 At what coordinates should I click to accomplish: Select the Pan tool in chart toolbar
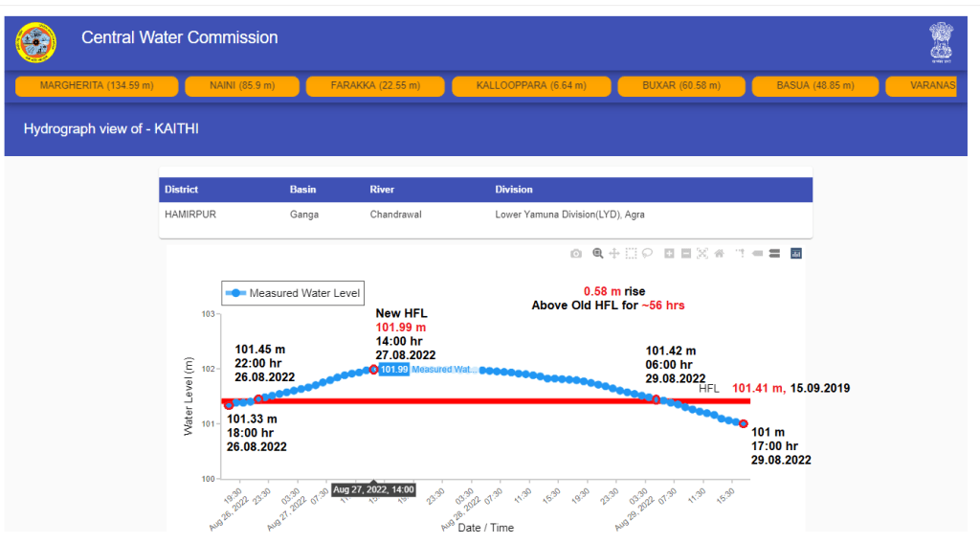(x=614, y=254)
